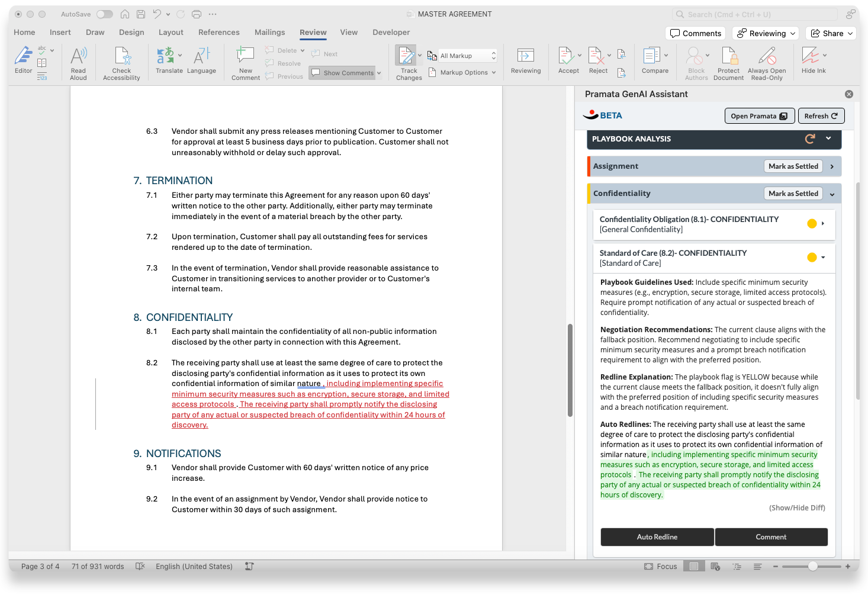Collapse the Confidentiality section chevron
Image resolution: width=868 pixels, height=601 pixels.
tap(832, 194)
